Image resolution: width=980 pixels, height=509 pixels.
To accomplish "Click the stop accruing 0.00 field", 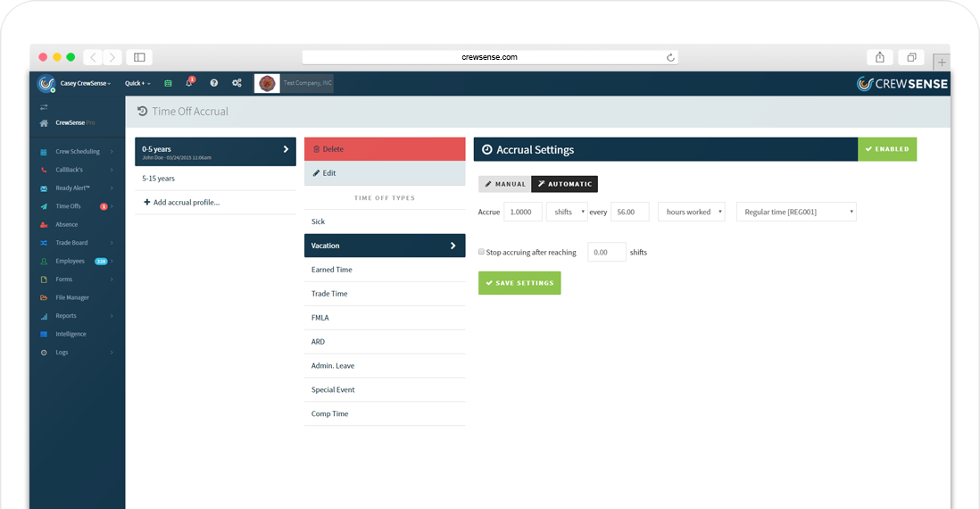I will coord(606,252).
